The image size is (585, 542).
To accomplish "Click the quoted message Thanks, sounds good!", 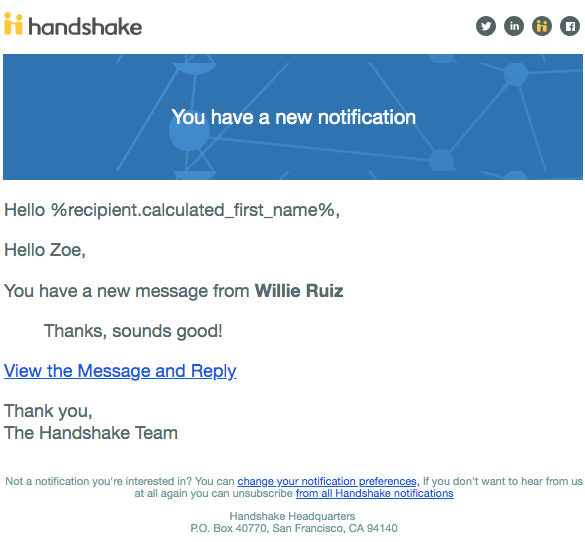I will pos(133,331).
